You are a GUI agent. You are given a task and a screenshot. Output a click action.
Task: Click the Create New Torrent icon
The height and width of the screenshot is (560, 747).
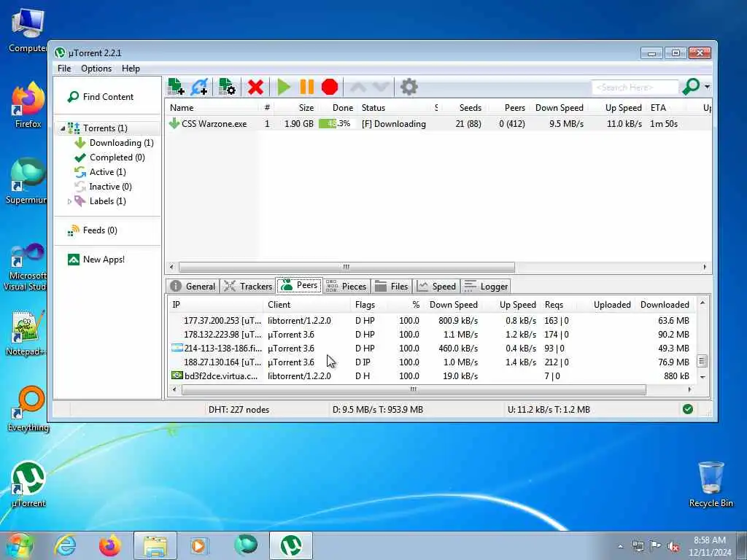tap(227, 87)
